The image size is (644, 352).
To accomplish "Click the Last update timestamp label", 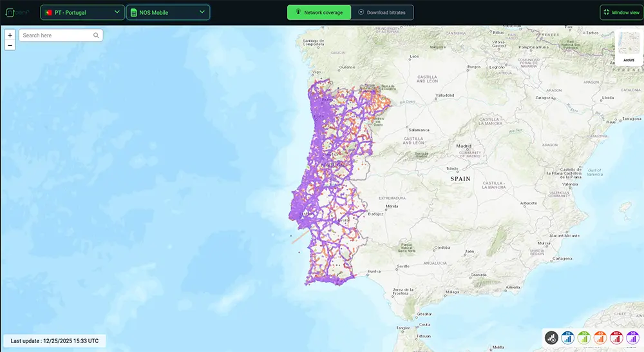I will pyautogui.click(x=55, y=341).
